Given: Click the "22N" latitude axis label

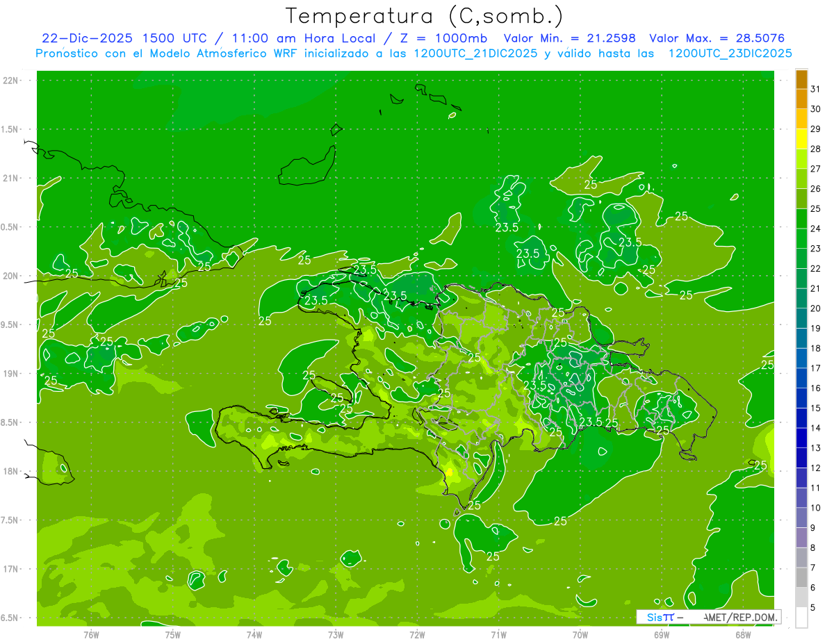Looking at the screenshot, I should pos(11,80).
